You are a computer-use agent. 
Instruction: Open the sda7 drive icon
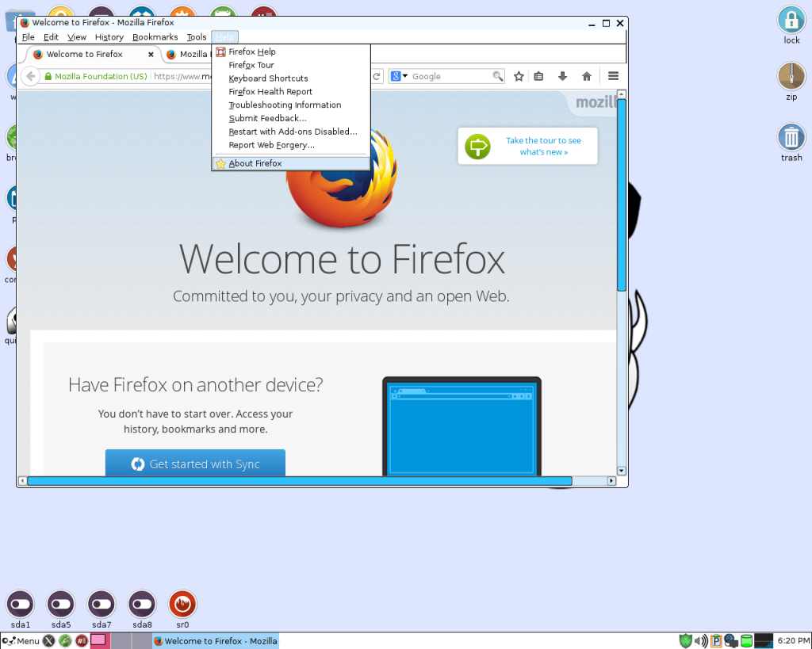click(101, 609)
